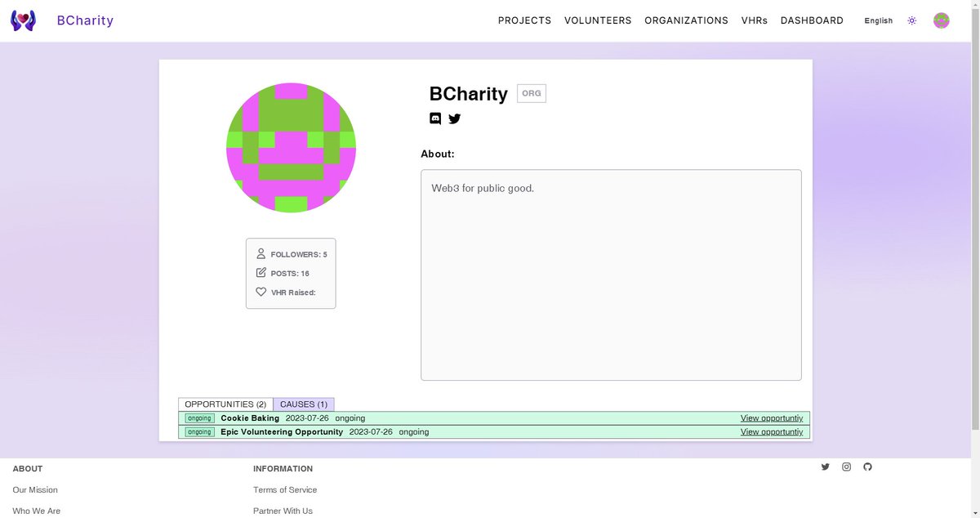
Task: View opportunity link for Cookie Baking
Action: tap(772, 418)
